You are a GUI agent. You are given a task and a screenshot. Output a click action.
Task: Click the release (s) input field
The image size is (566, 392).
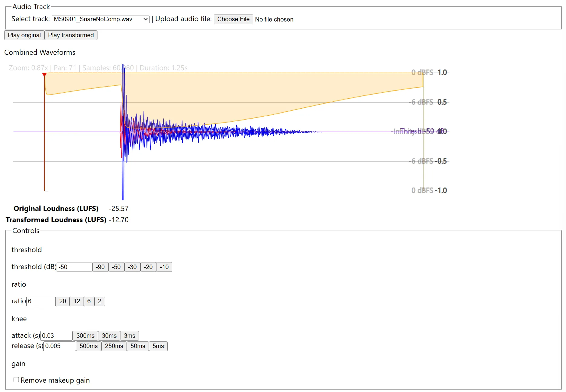(x=60, y=346)
